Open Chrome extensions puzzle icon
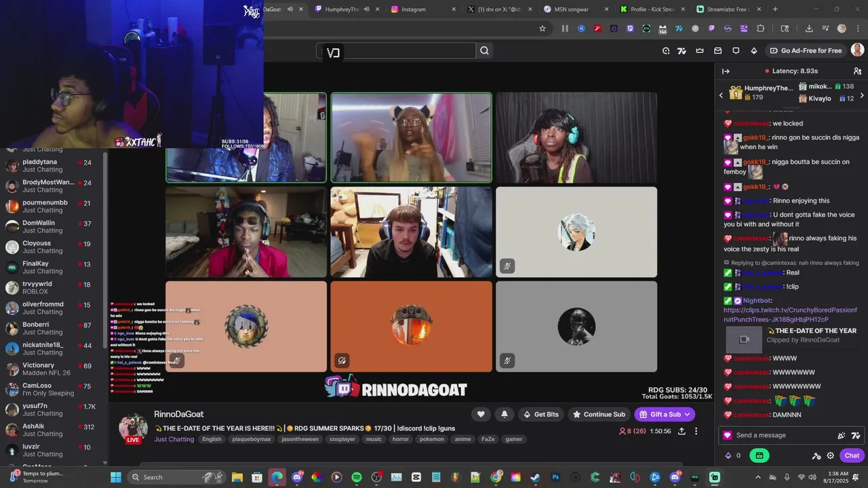The width and height of the screenshot is (868, 488). click(760, 28)
